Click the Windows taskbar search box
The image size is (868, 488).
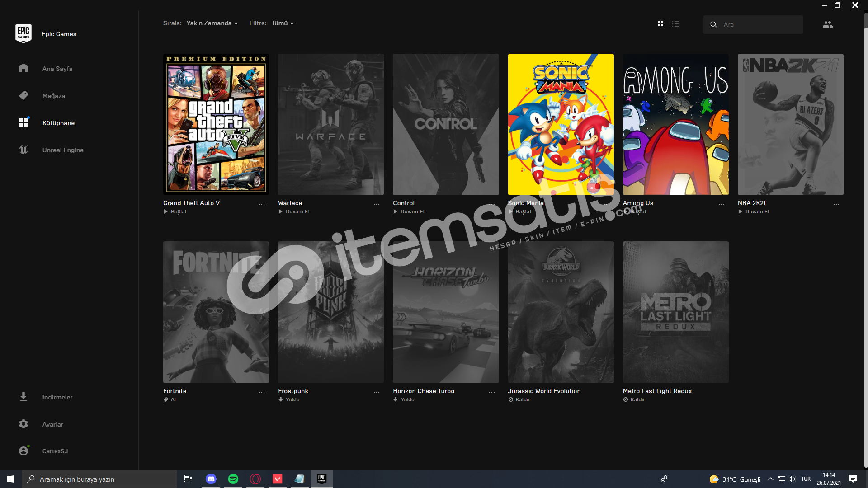[x=99, y=479]
